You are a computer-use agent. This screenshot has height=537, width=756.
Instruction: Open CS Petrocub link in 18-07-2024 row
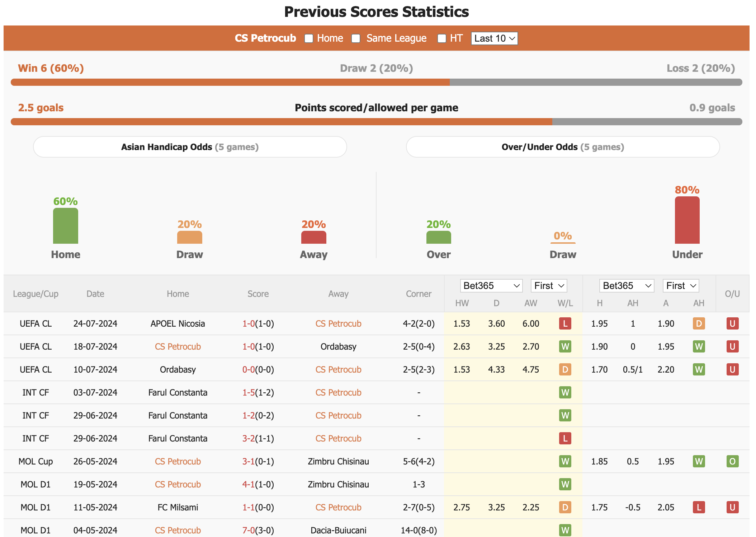pyautogui.click(x=178, y=346)
